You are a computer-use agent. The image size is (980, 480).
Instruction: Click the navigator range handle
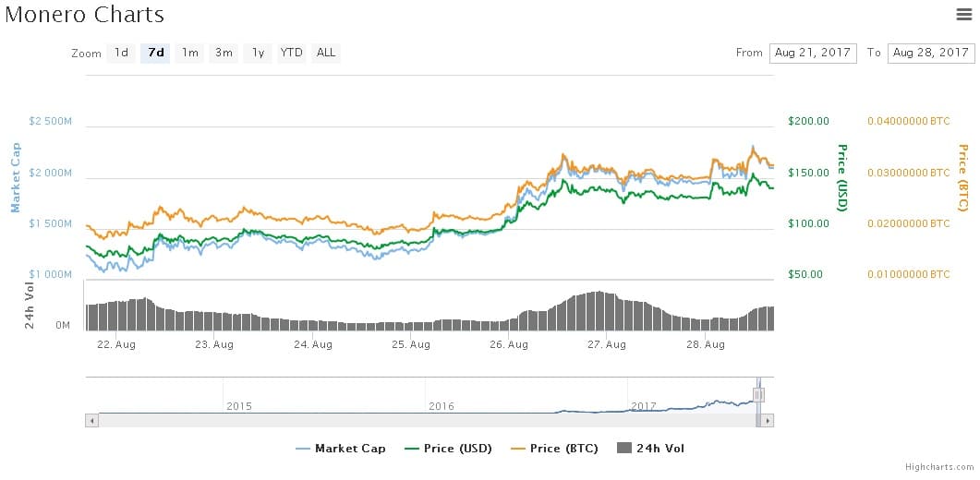pyautogui.click(x=758, y=395)
